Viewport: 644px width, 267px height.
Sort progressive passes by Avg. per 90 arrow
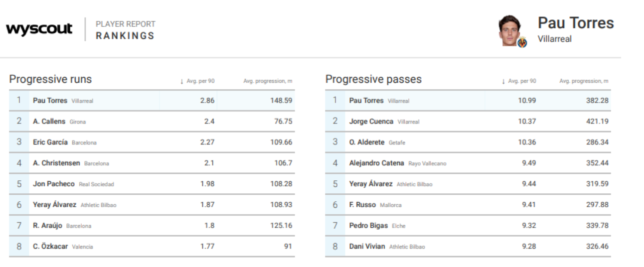pyautogui.click(x=503, y=81)
